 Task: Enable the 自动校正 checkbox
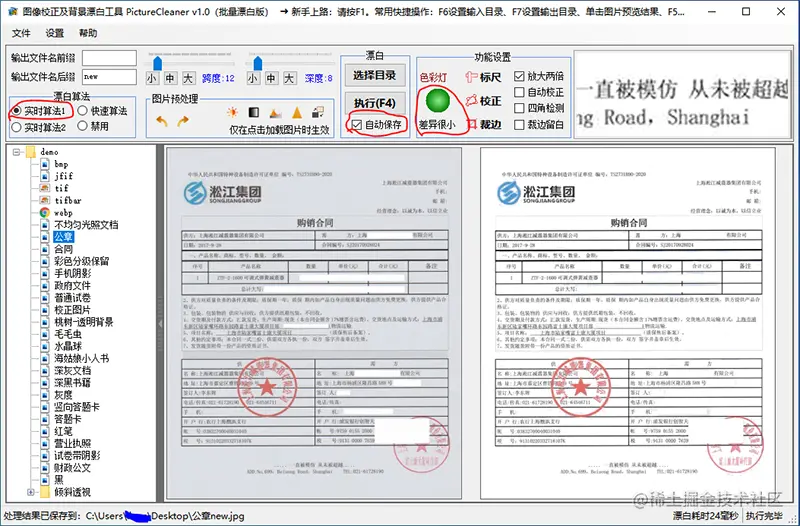519,92
